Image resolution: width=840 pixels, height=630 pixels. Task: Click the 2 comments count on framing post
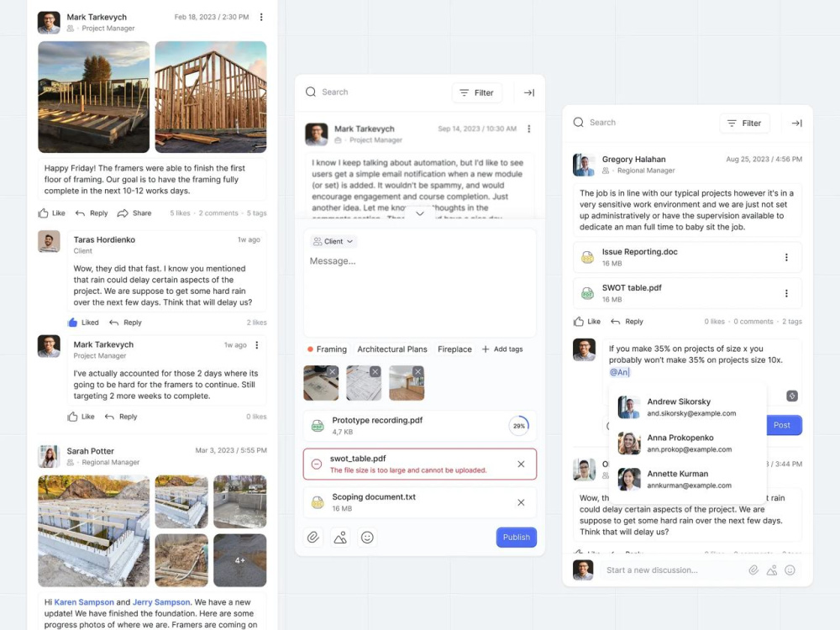click(x=218, y=213)
